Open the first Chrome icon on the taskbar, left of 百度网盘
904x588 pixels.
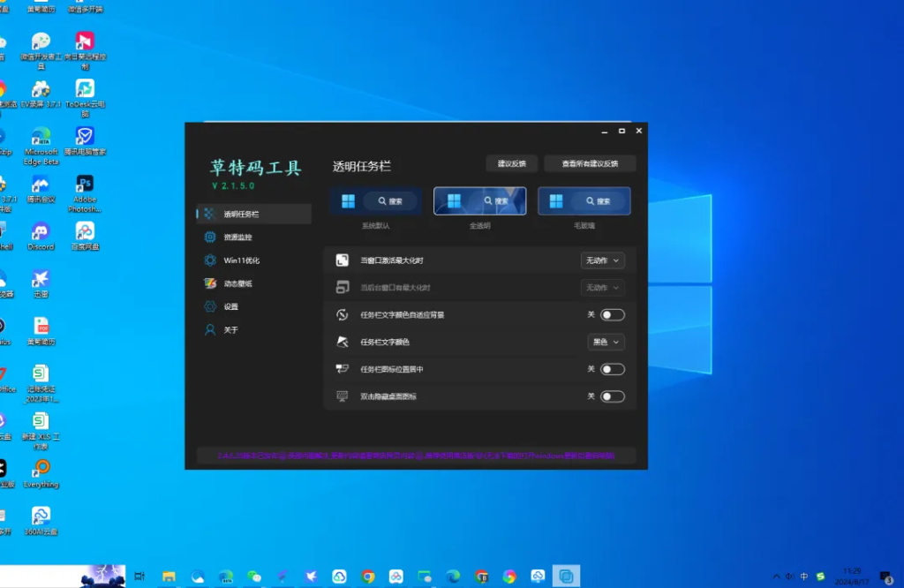click(368, 576)
